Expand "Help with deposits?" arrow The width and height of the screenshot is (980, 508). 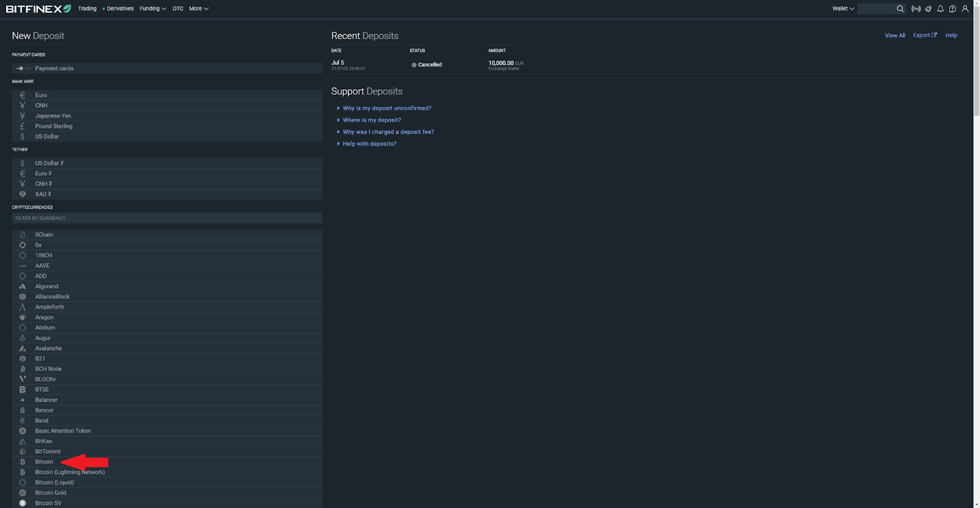338,144
